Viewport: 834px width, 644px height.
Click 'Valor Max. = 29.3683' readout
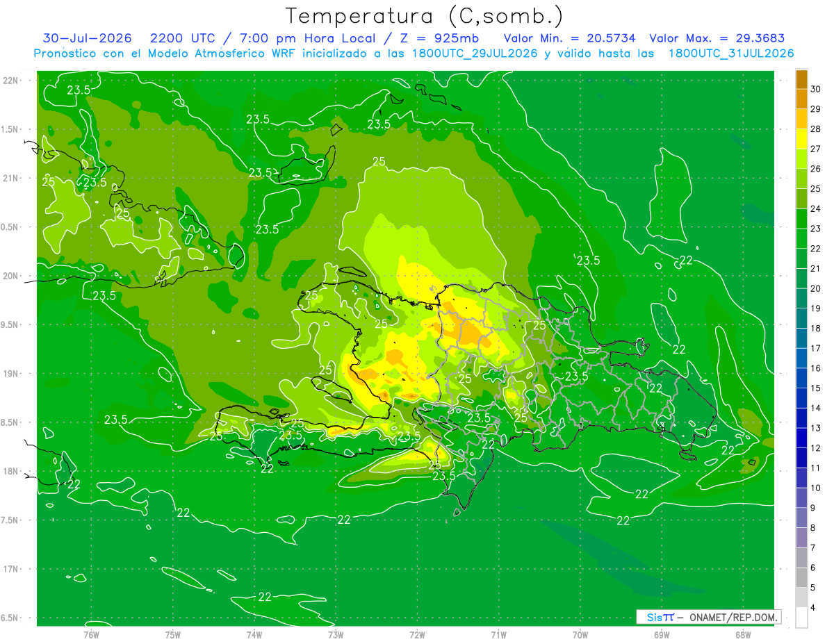(717, 38)
